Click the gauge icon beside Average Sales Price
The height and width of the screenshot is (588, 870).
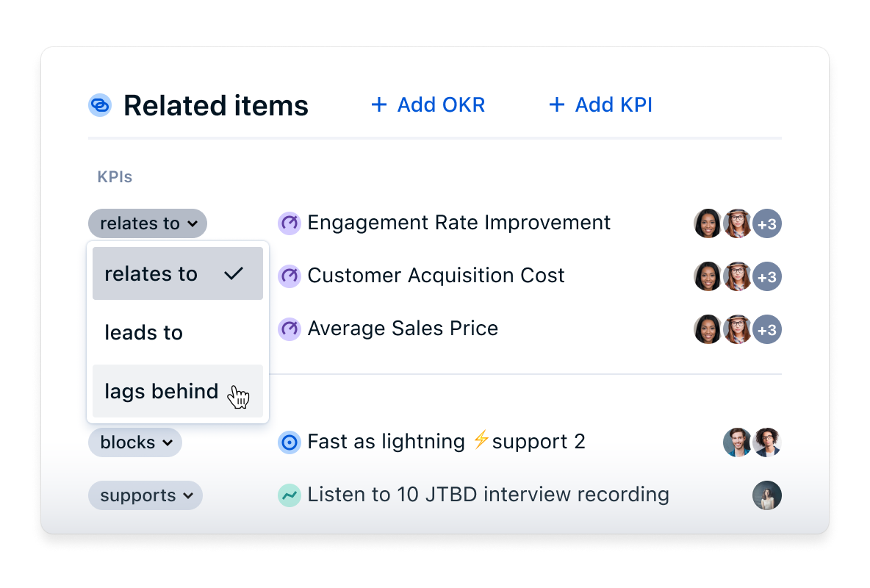pos(289,329)
